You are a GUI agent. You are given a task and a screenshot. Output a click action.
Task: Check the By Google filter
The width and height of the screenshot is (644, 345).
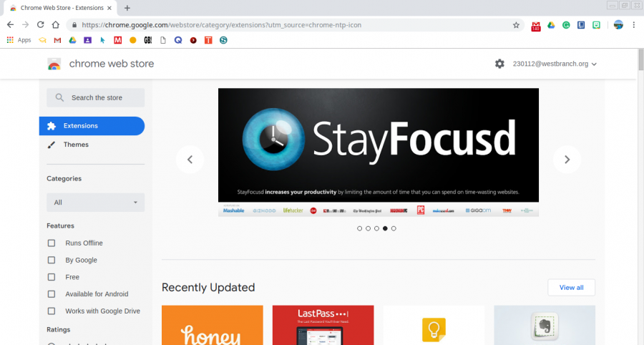[52, 260]
